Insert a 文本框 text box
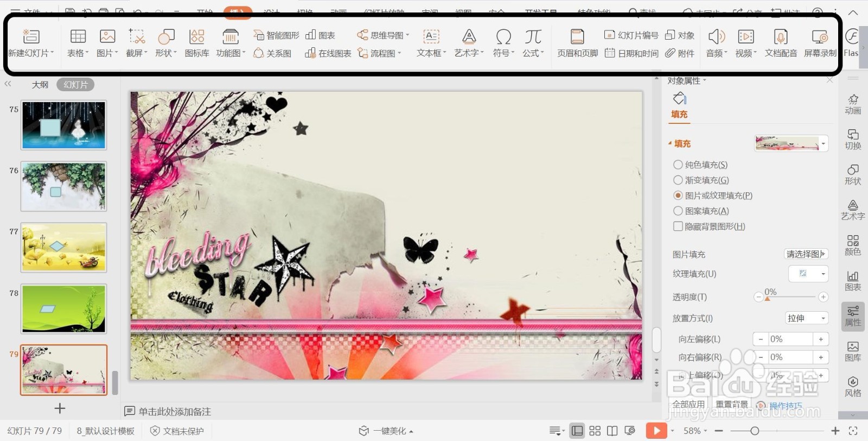This screenshot has height=441, width=868. (431, 43)
